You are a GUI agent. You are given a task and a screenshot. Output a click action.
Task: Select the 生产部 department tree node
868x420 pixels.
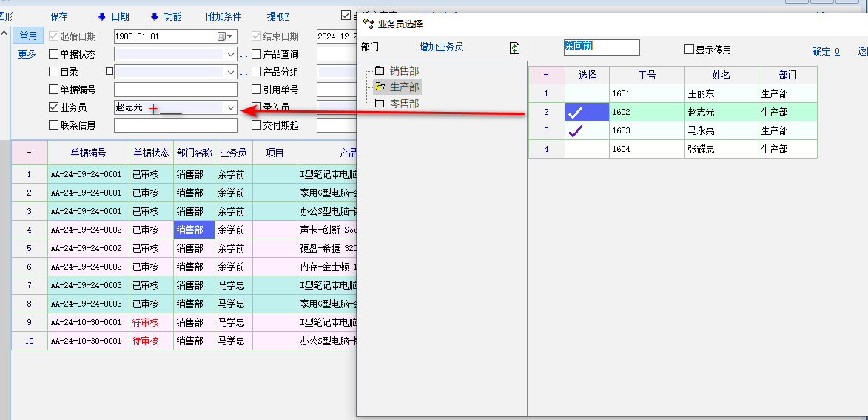[x=404, y=87]
